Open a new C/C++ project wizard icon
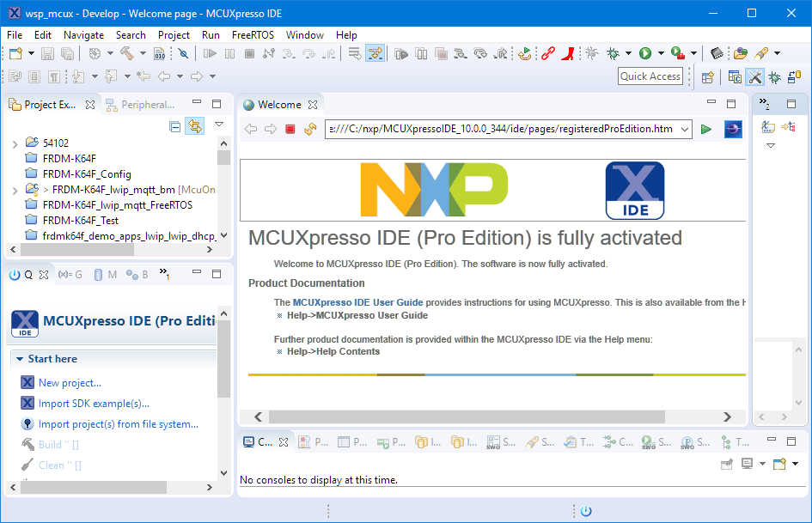812x523 pixels. point(14,53)
